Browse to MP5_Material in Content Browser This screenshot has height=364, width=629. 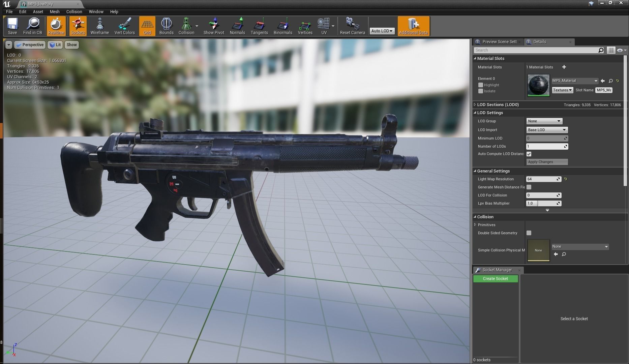610,81
